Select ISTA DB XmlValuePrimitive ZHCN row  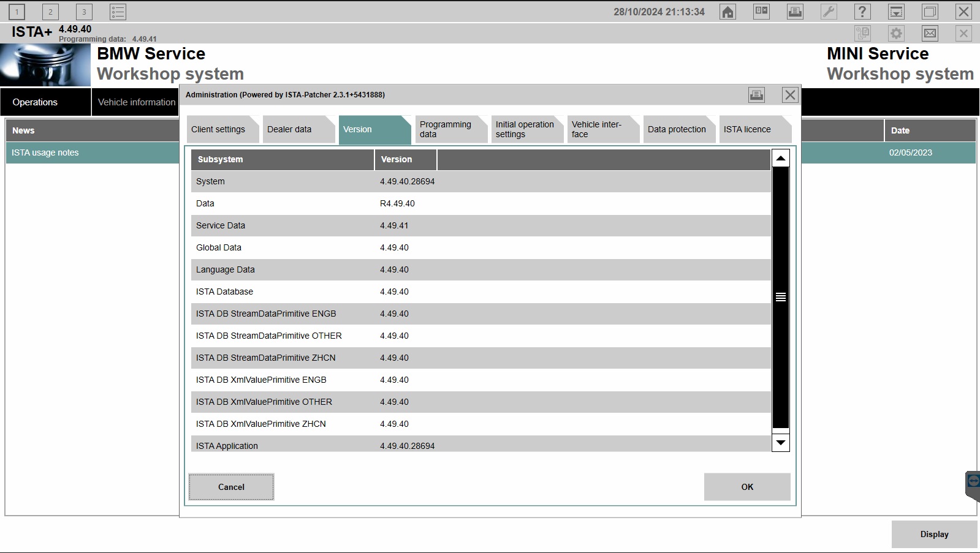[x=481, y=424]
